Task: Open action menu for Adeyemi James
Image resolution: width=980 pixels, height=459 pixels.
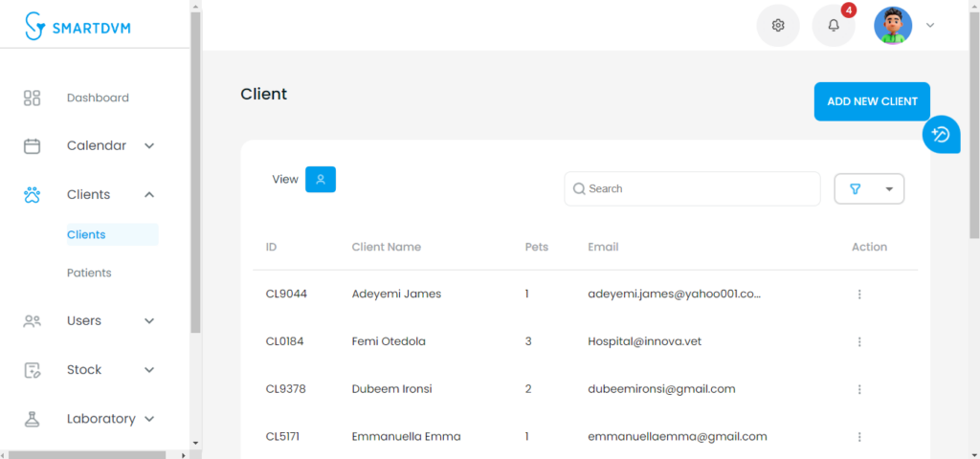Action: (859, 295)
